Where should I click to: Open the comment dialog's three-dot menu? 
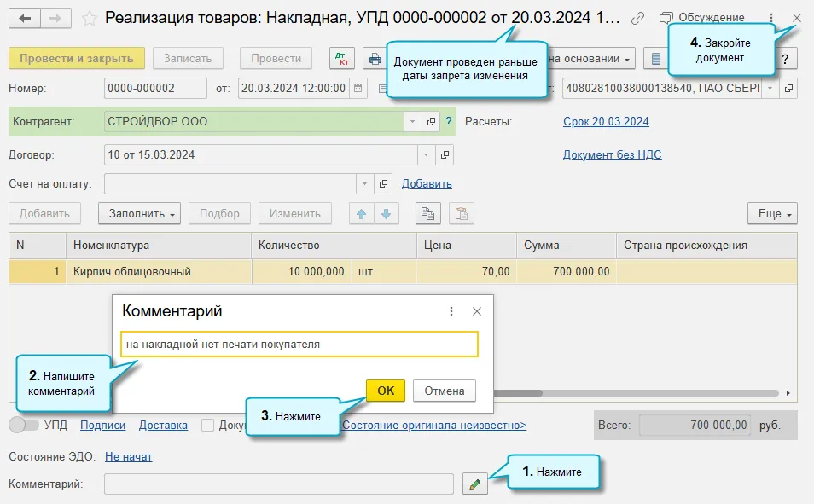tap(451, 311)
